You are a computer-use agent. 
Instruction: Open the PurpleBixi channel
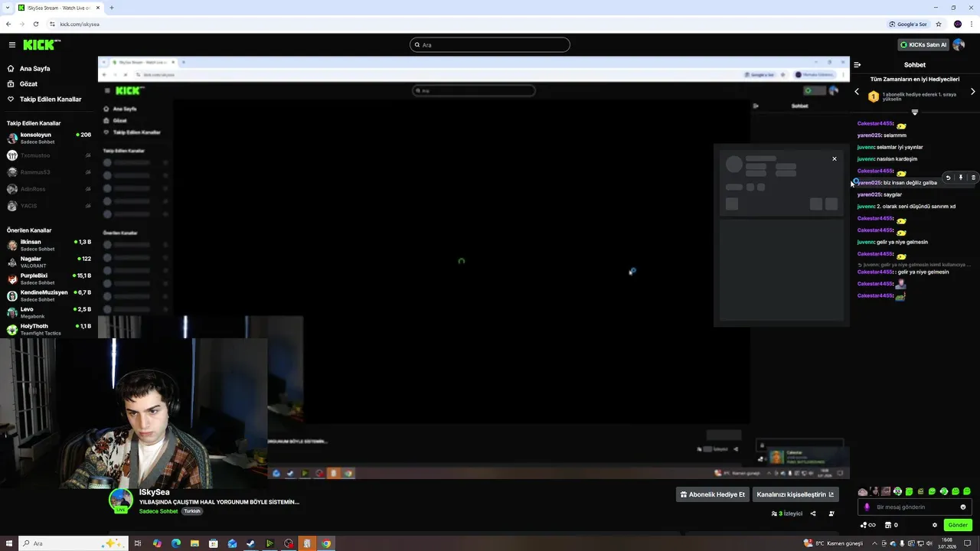[49, 279]
